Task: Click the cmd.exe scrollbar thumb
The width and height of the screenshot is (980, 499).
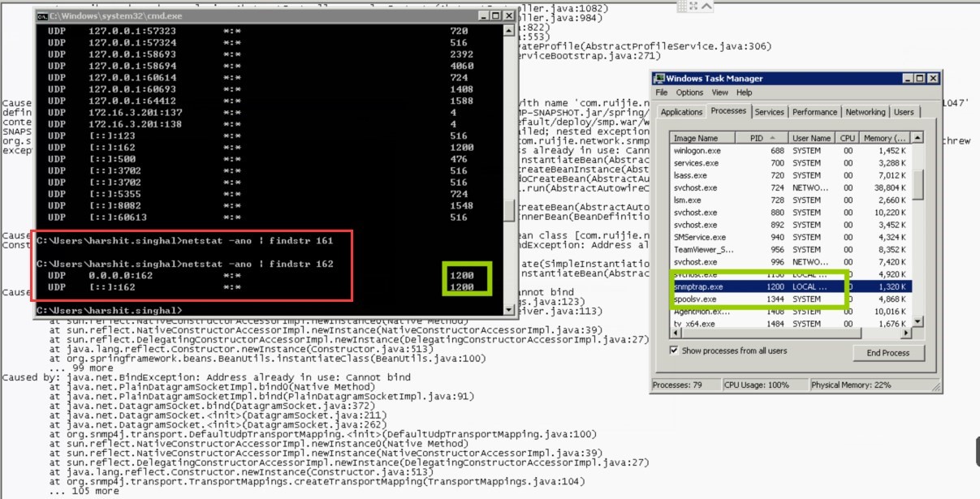Action: click(x=509, y=211)
